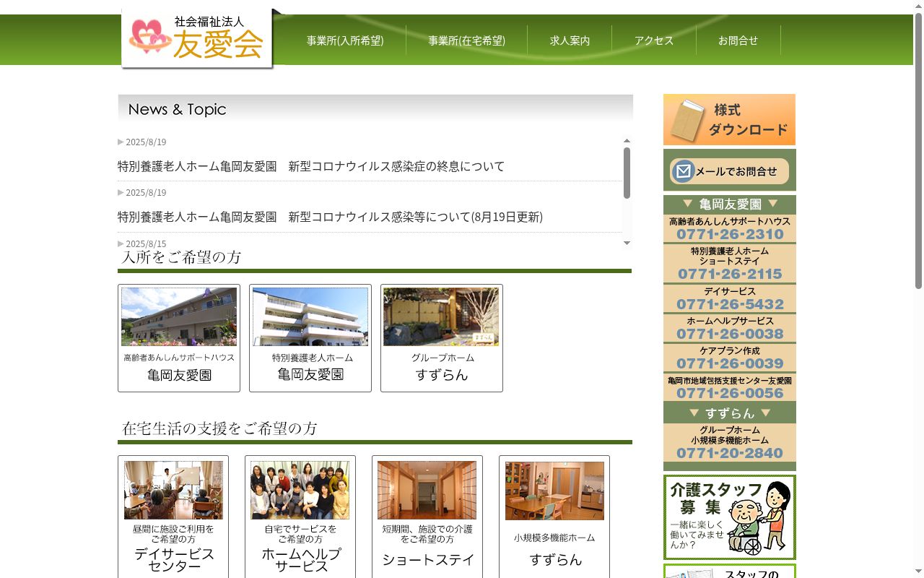Click the 亀岡友愛園 sidebar heading

point(730,204)
